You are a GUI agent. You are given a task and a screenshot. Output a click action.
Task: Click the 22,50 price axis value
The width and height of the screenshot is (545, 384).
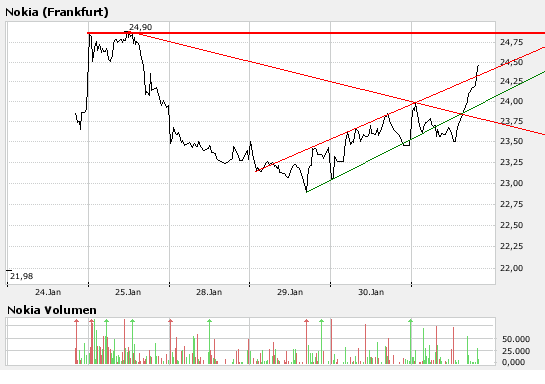(512, 225)
